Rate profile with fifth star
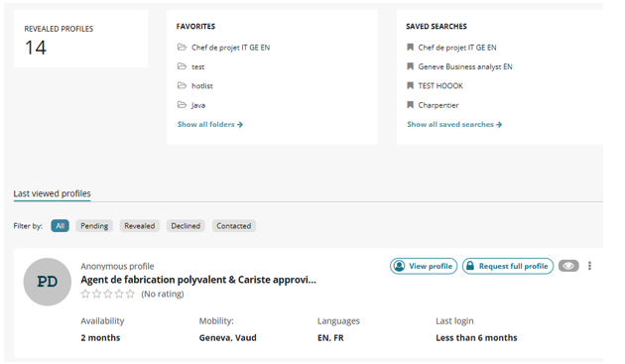The image size is (625, 364). pyautogui.click(x=130, y=295)
